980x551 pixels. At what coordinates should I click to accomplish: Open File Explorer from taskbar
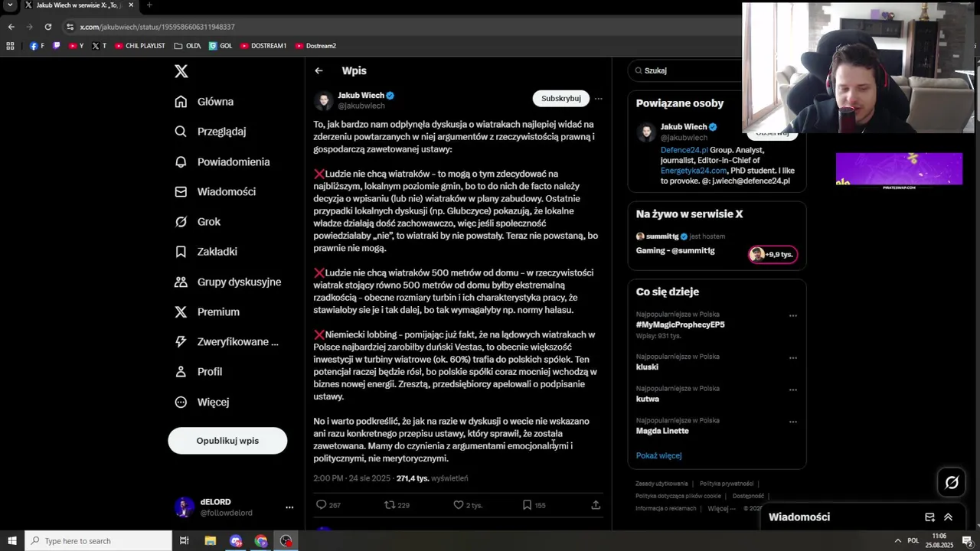pos(210,541)
